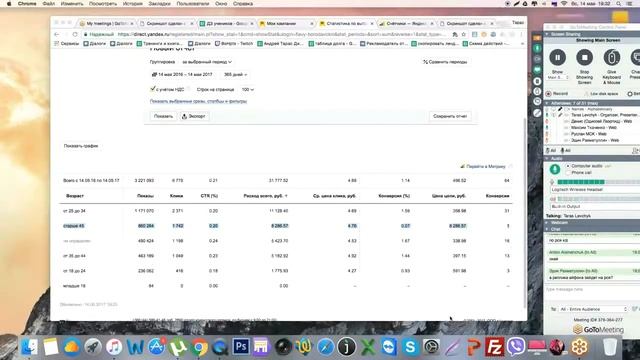The image size is (640, 360).
Task: Click 'Перейти в Метрику' link
Action: coord(483,167)
